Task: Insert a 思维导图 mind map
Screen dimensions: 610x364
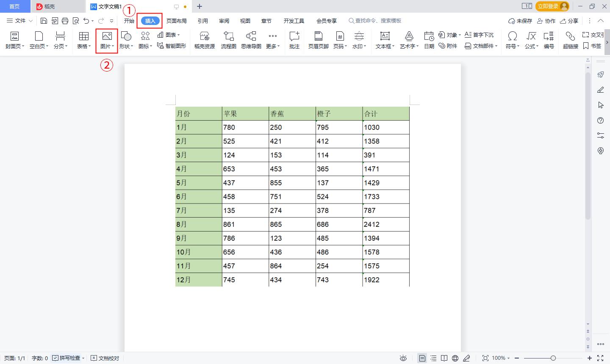Action: click(x=251, y=40)
